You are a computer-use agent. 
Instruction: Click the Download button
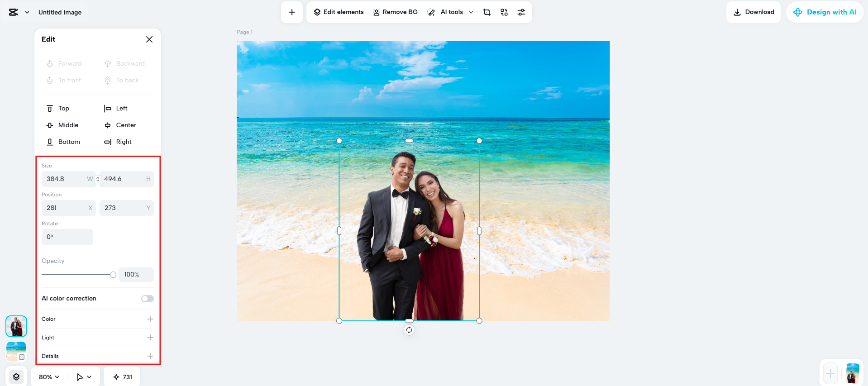(x=754, y=12)
